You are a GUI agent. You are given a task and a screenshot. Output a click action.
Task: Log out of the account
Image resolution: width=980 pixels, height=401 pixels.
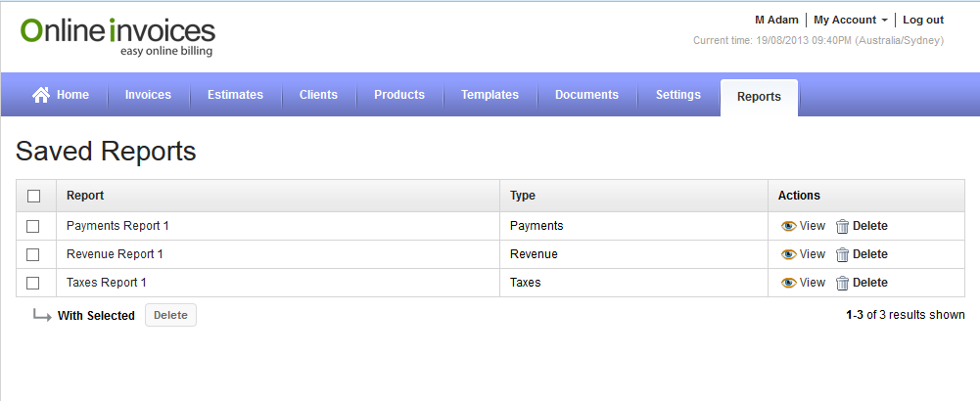[922, 20]
